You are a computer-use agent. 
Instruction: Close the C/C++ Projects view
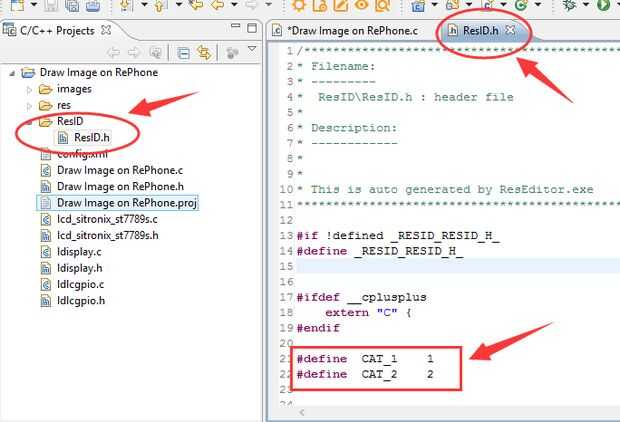coord(106,30)
